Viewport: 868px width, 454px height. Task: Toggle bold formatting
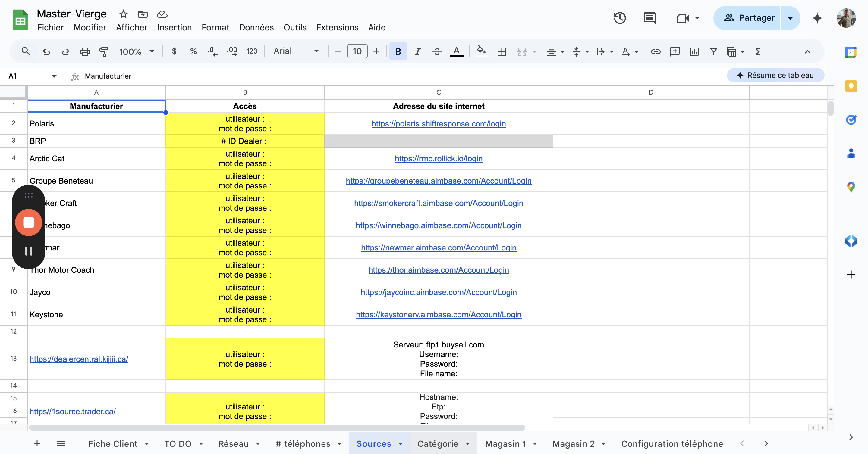click(x=398, y=51)
